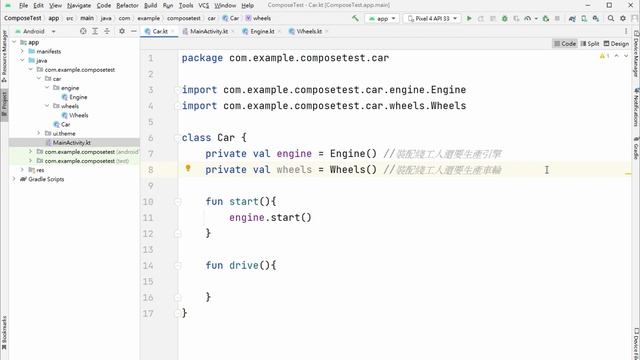Open the Device Manager toolbar icon

584,18
